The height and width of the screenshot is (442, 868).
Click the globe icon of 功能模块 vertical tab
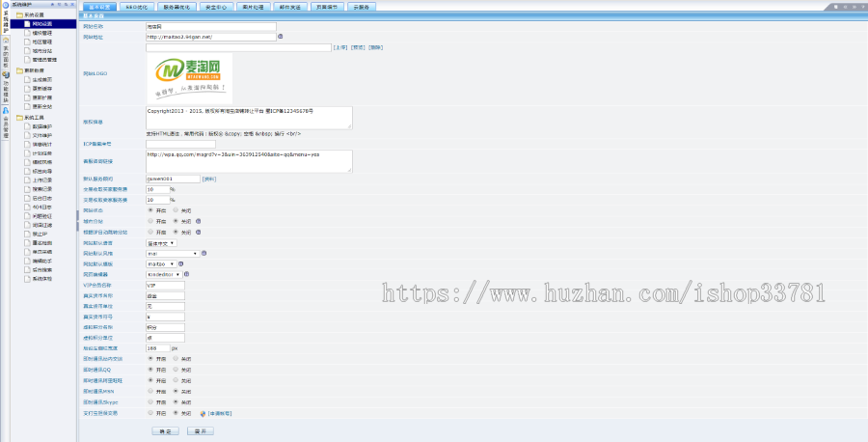tap(6, 74)
